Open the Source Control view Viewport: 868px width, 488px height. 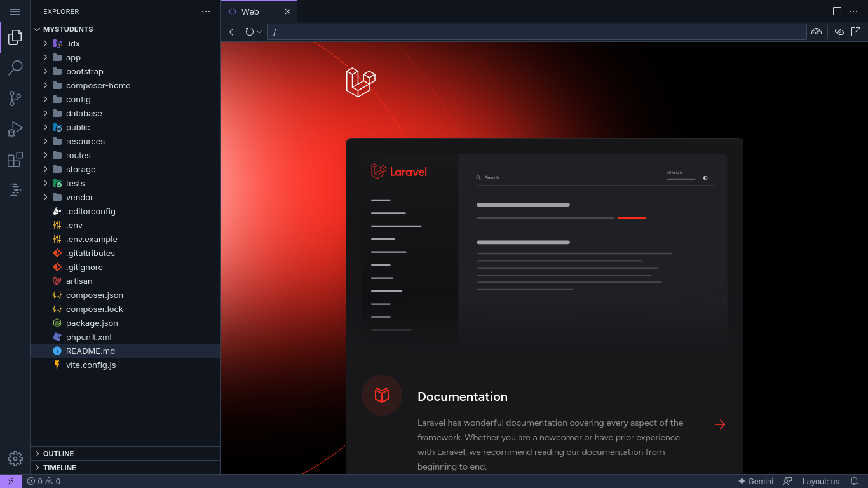pos(15,98)
